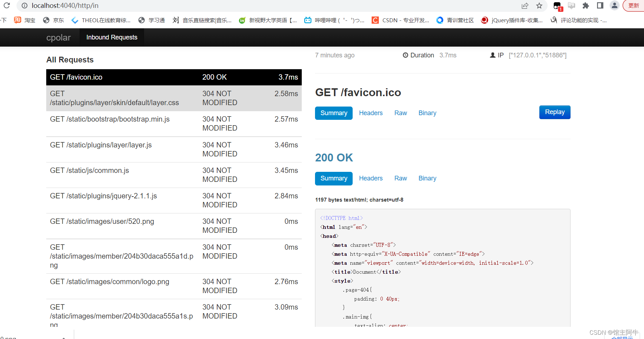Click the IP value ["127.0.0.1","51886"]

[538, 55]
